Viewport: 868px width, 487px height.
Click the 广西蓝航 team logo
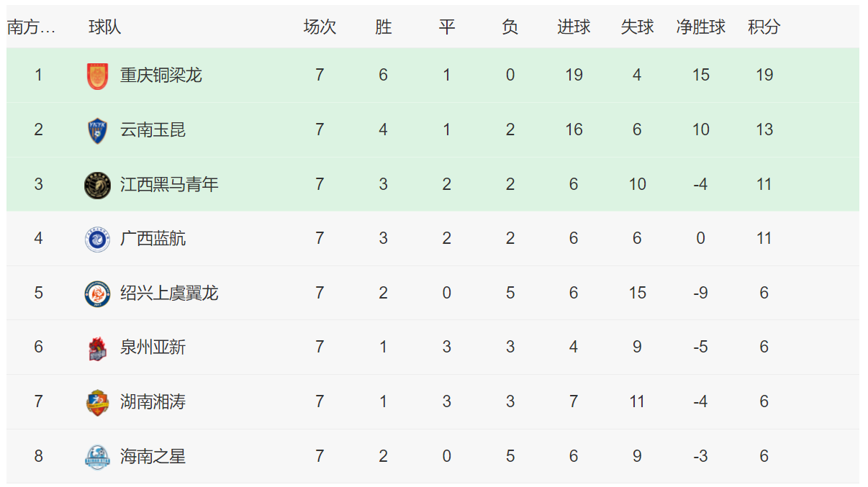97,239
